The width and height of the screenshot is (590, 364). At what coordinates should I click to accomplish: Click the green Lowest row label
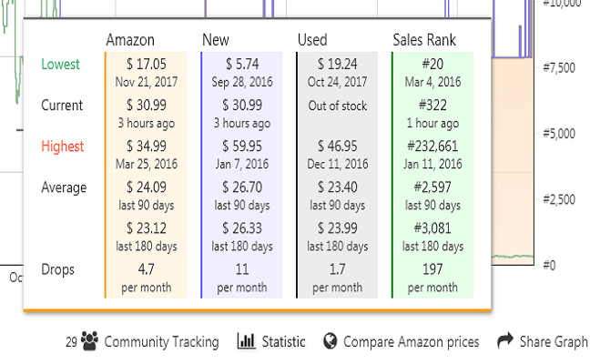click(x=60, y=65)
